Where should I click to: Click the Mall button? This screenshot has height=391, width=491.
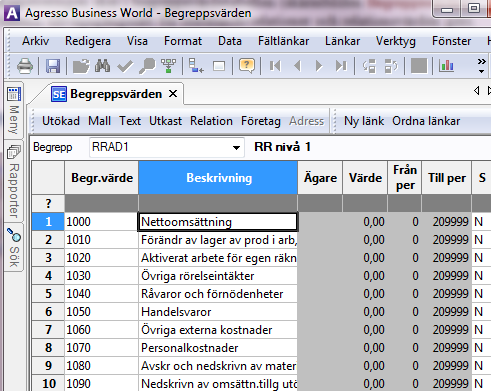[99, 121]
